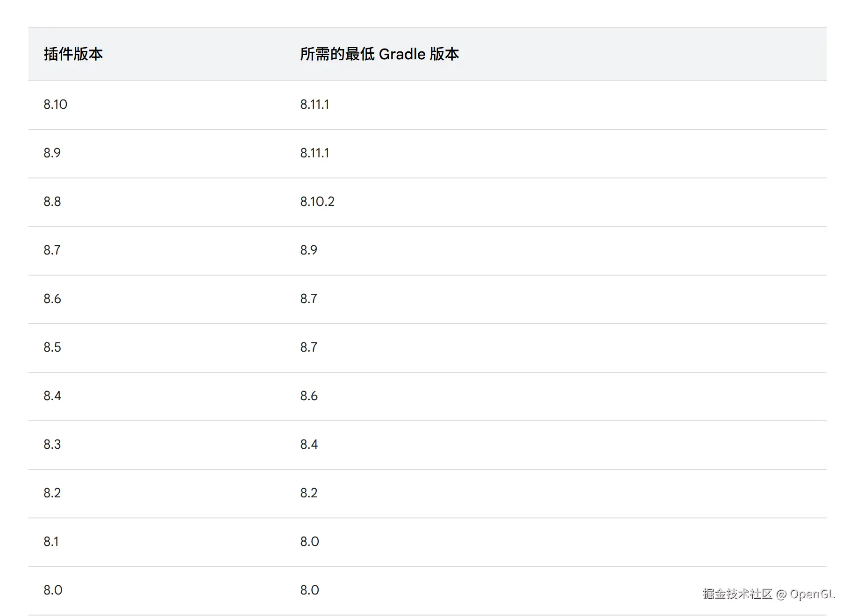
Task: Click Gradle version 8.11.1 in the 8.9 plugin row
Action: tap(314, 153)
